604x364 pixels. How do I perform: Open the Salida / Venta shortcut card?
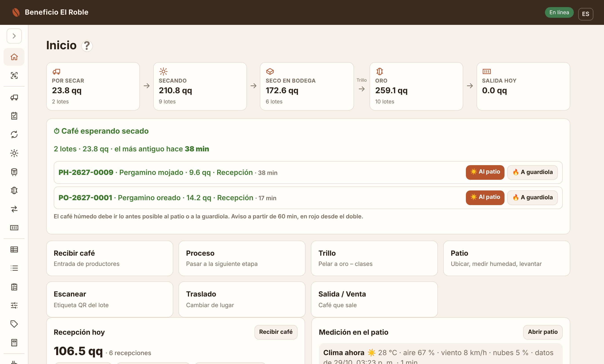(374, 299)
